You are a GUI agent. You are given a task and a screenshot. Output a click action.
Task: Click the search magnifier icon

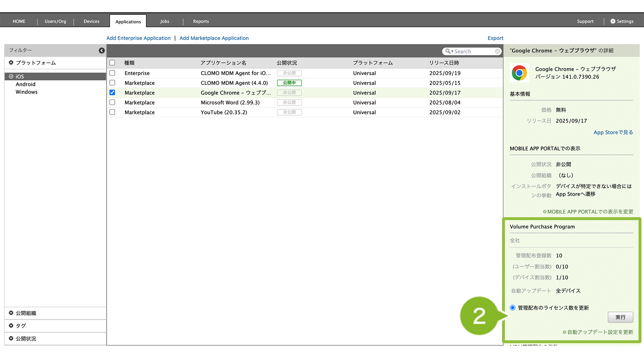tap(448, 51)
